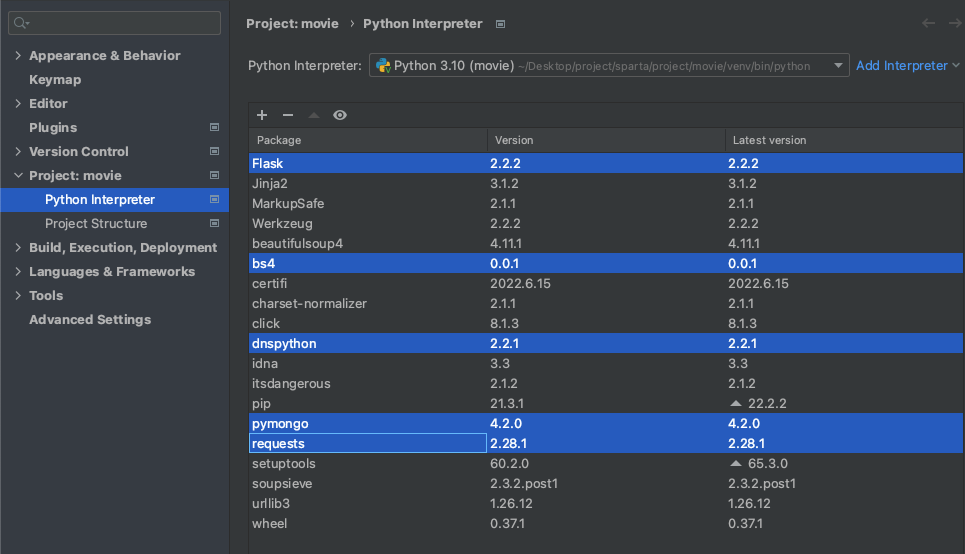Click the plus icon to install a package
The width and height of the screenshot is (965, 554).
point(262,115)
